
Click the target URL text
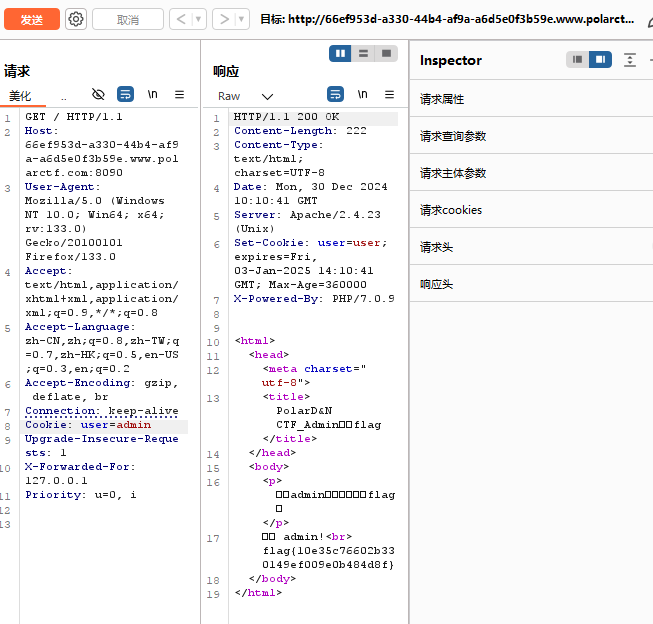(447, 19)
